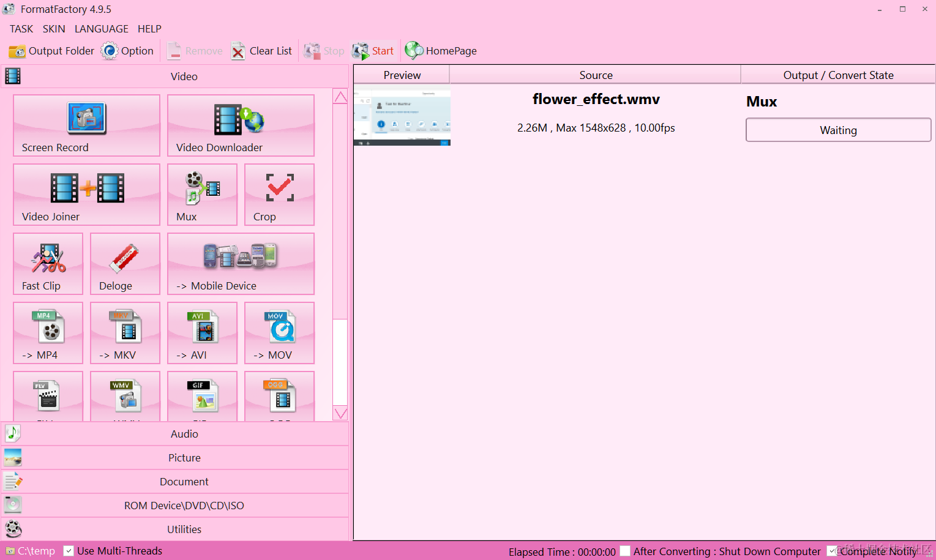Toggle Use Multi-Threads checkbox
Image resolution: width=936 pixels, height=560 pixels.
click(69, 551)
